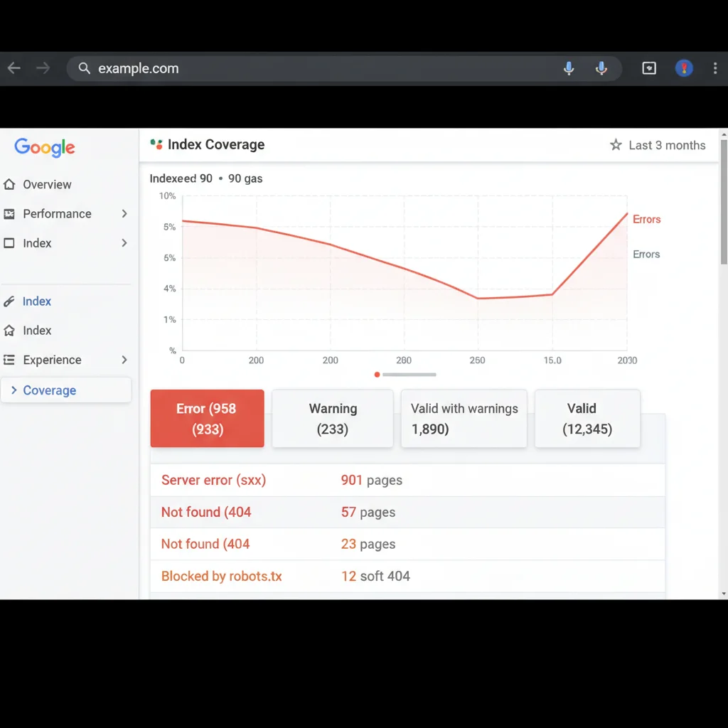Select the blue Index link with pencil icon
The image size is (728, 728).
pyautogui.click(x=37, y=301)
